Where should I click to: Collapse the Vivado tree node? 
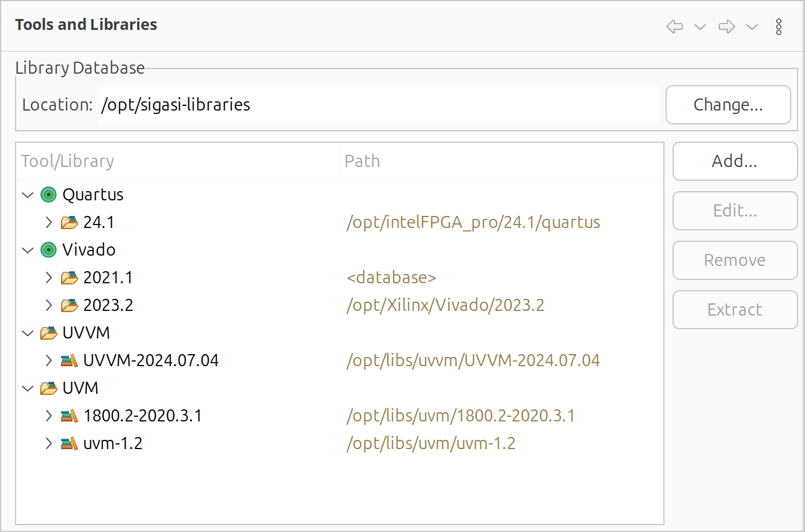point(28,250)
